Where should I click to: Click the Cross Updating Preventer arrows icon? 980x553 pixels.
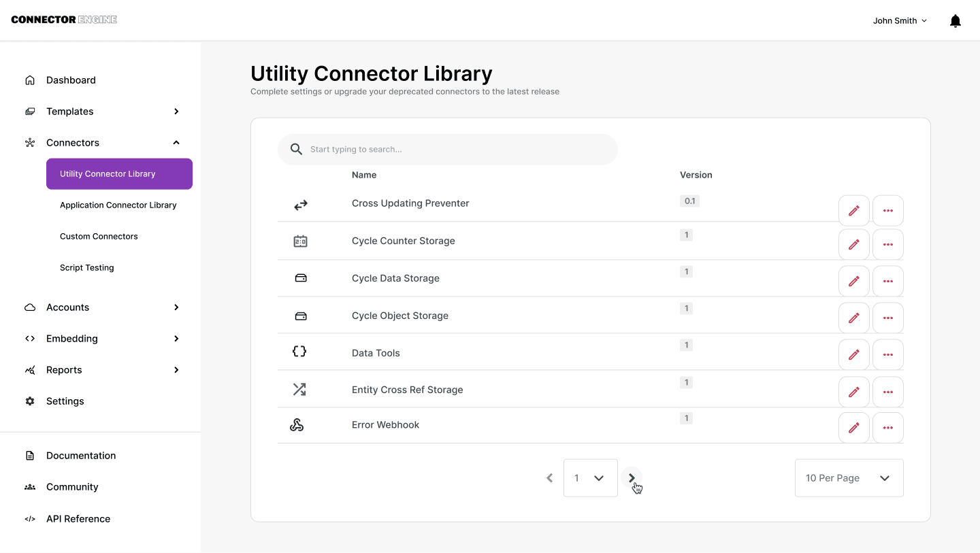(300, 204)
